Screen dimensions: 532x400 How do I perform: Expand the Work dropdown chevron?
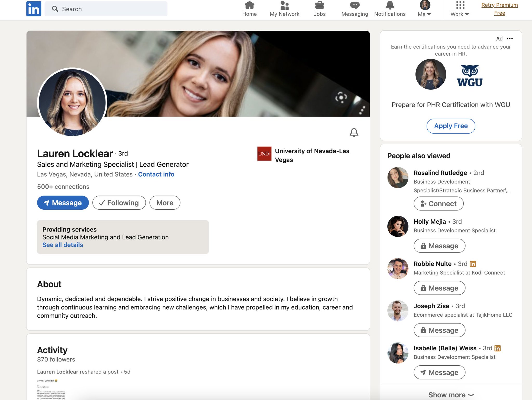(467, 14)
